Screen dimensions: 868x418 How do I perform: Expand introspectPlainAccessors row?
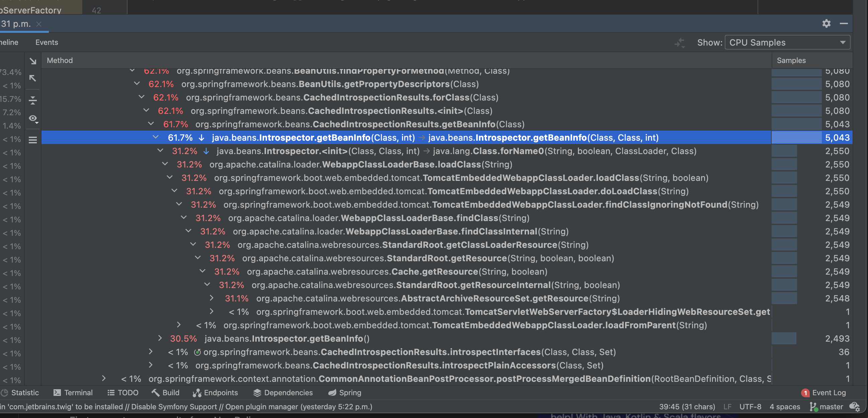point(151,365)
